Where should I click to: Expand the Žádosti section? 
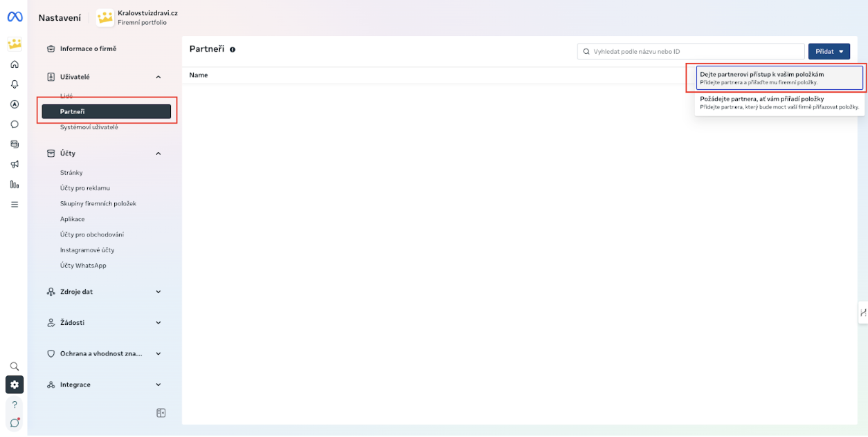[158, 323]
